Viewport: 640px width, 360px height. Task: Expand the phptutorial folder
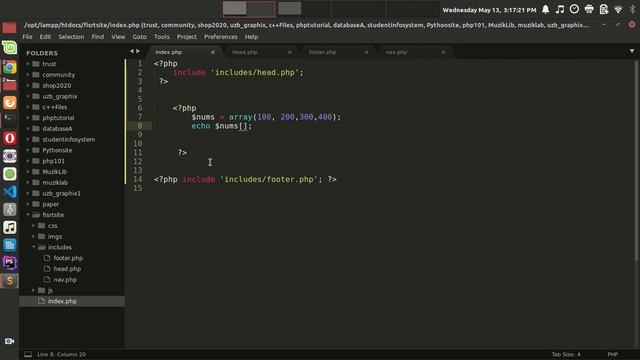pyautogui.click(x=28, y=118)
